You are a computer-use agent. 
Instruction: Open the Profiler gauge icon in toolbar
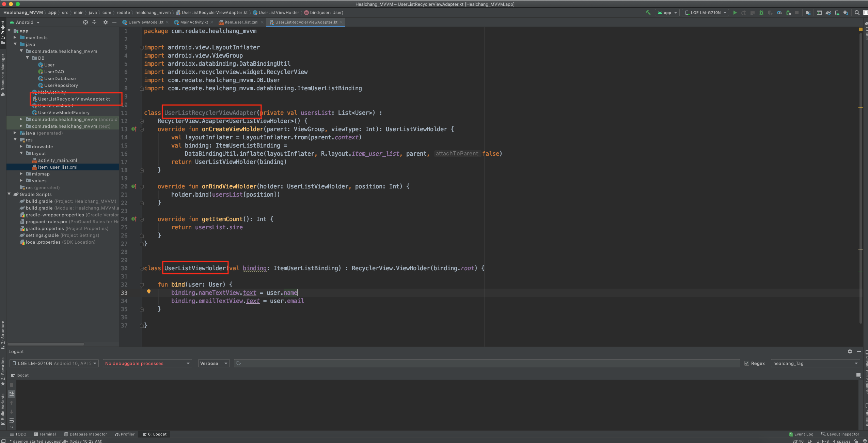[779, 13]
